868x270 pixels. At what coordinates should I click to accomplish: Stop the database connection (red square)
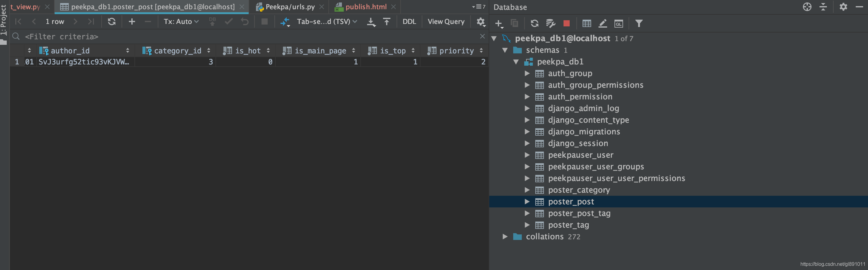tap(566, 23)
